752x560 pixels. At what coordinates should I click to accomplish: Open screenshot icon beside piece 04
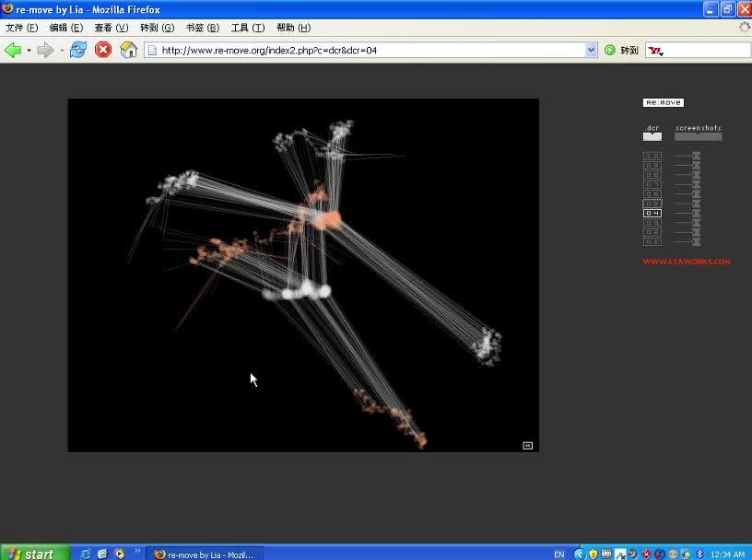tap(697, 214)
